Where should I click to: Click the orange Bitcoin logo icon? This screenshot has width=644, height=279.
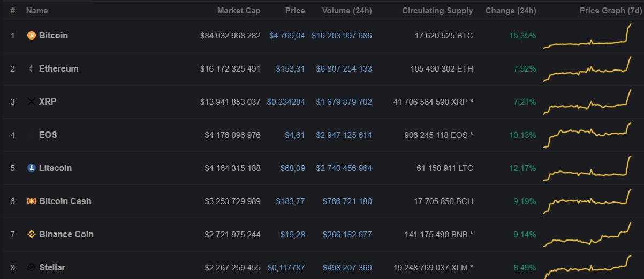click(x=31, y=35)
